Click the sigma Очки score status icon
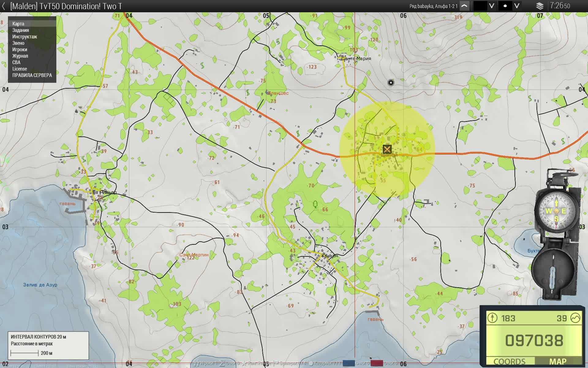This screenshot has height=368, width=588. point(222,363)
